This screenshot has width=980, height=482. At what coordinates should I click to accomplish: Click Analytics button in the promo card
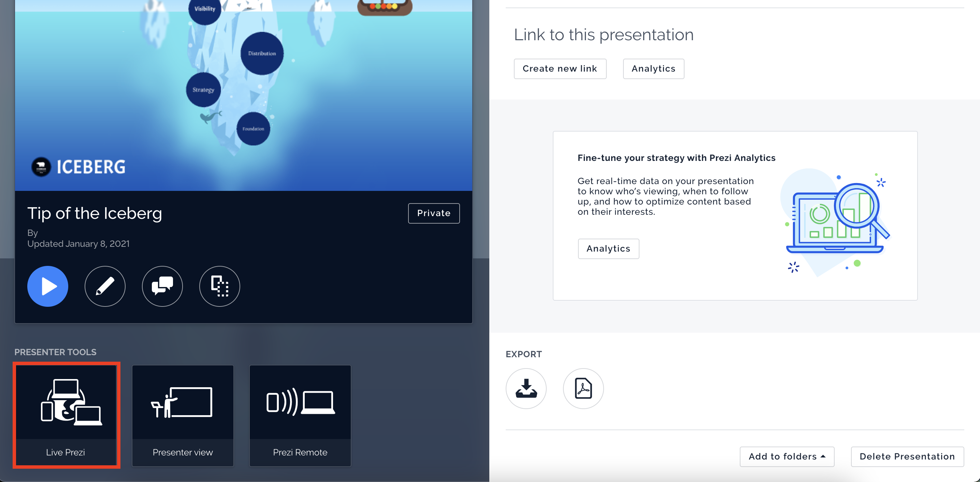(608, 248)
